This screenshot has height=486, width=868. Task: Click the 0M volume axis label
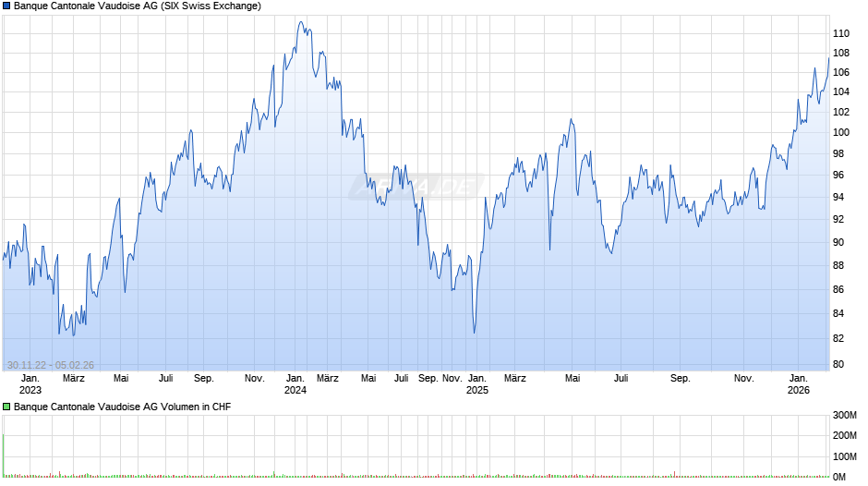pyautogui.click(x=839, y=477)
